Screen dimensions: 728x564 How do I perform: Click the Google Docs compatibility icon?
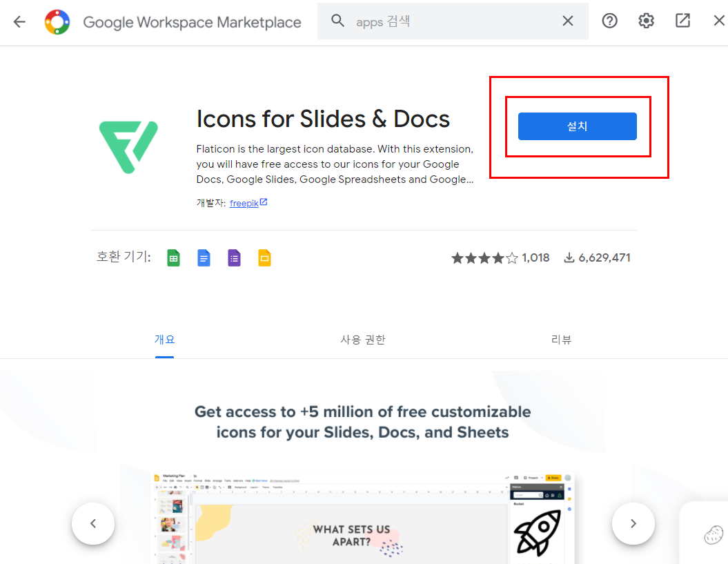coord(204,258)
